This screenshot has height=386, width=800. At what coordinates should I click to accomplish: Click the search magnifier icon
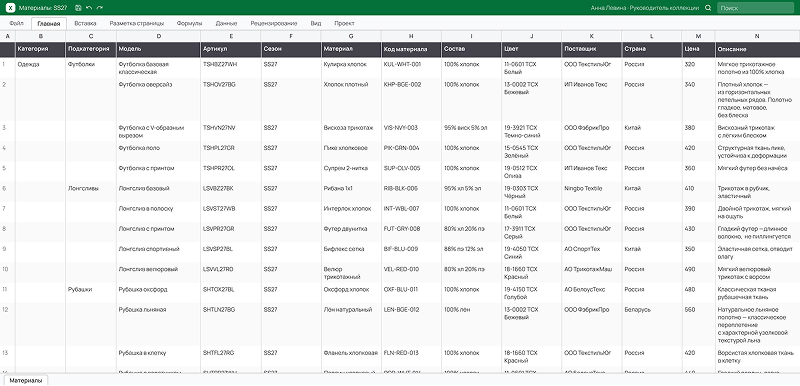pyautogui.click(x=708, y=8)
